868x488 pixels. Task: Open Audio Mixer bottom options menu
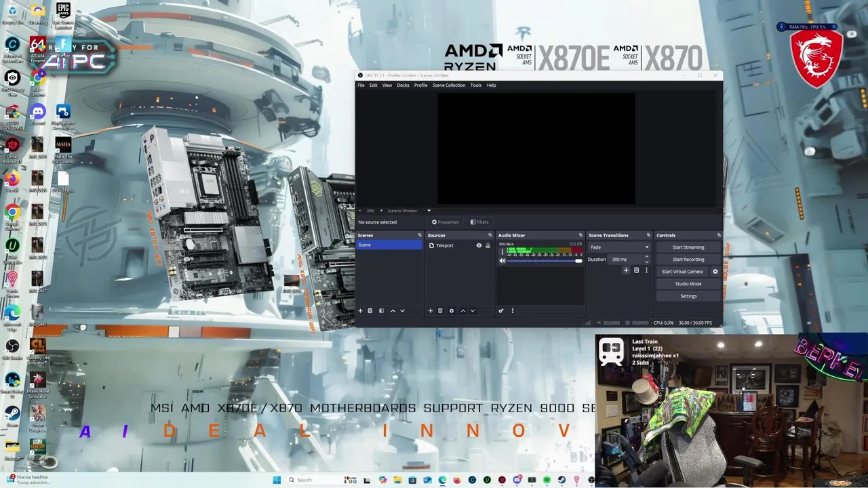513,310
